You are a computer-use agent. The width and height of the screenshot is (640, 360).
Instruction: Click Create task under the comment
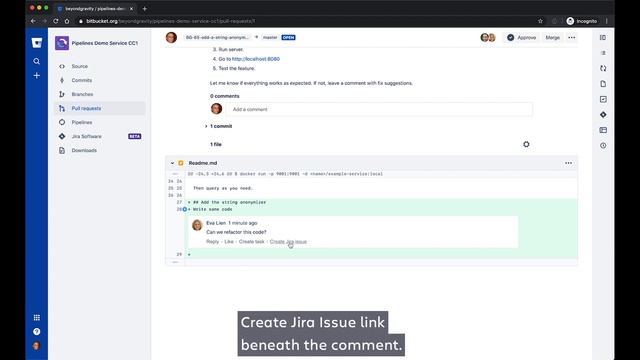(251, 242)
